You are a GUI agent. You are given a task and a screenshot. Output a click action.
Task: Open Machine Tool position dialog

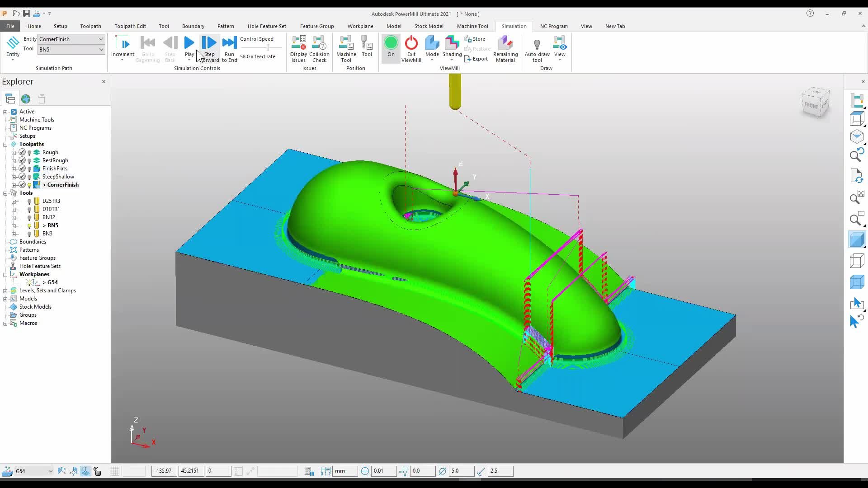346,49
